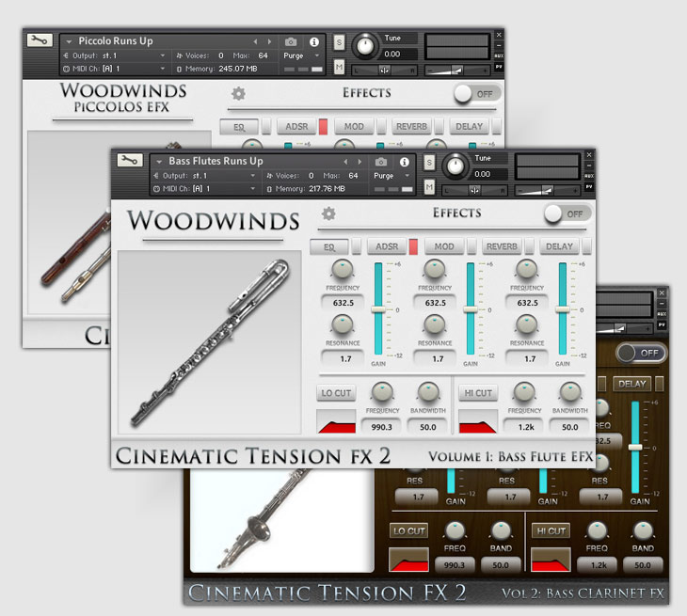Click first band Resonance knob in Bass Flute EQ

tap(343, 325)
